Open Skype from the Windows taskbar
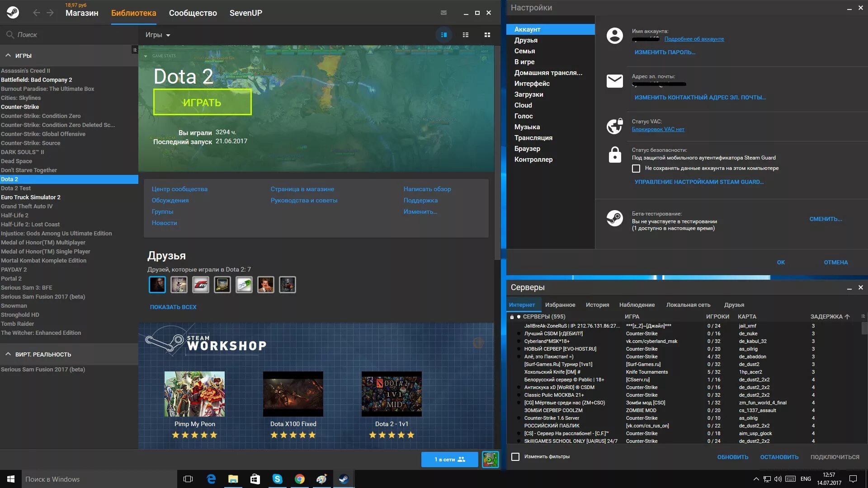Viewport: 868px width, 488px height. pos(277,479)
